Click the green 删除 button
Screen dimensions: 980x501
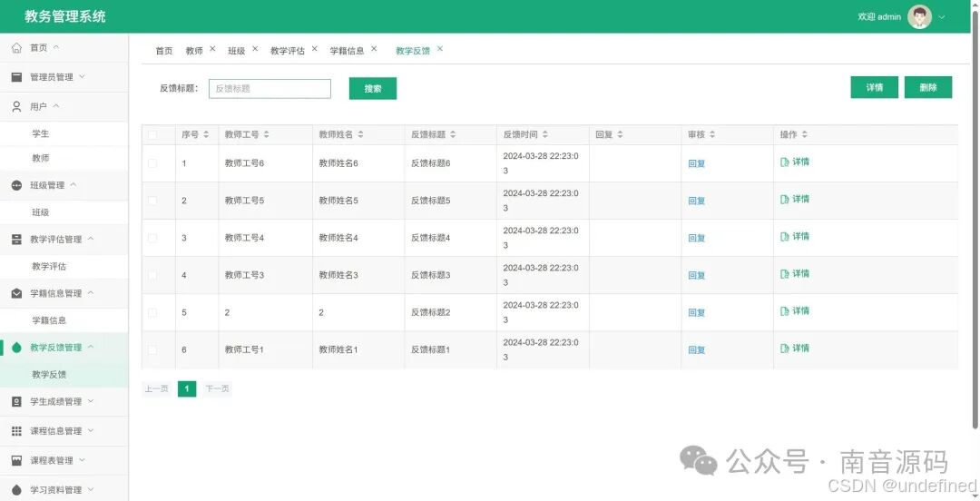(928, 87)
